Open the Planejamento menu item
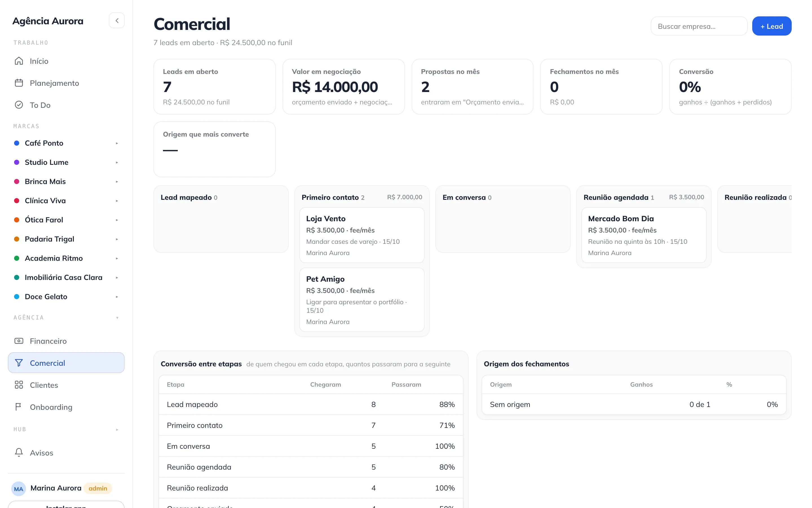812x508 pixels. [66, 83]
